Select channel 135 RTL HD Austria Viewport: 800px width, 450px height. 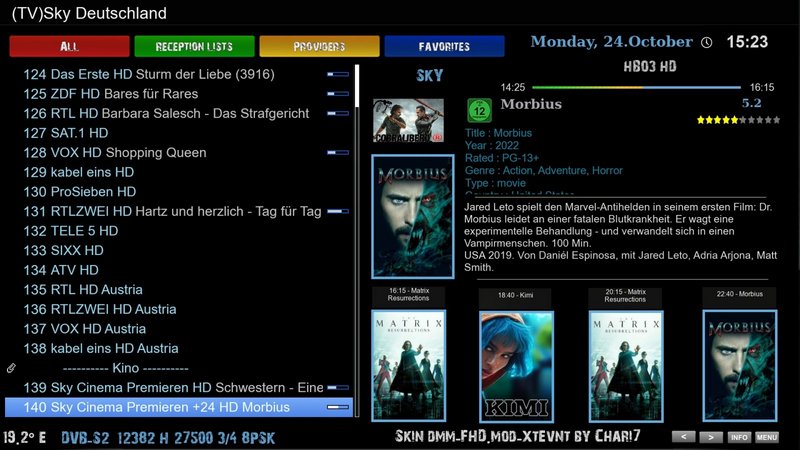click(x=179, y=290)
